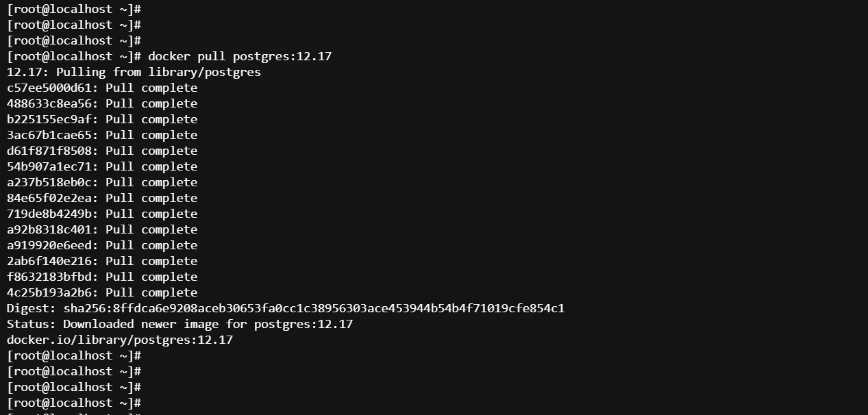Click the d61f871f8508 layer line
The width and height of the screenshot is (868, 415).
pyautogui.click(x=102, y=151)
